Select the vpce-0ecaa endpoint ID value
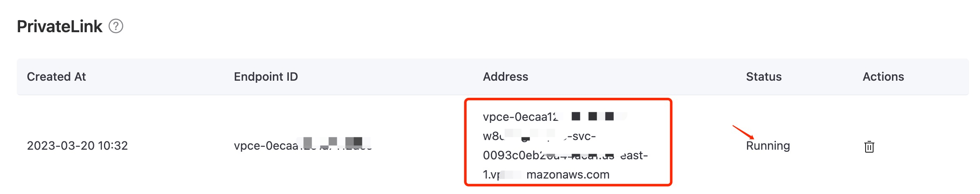Screen dimensions: 980x194 pyautogui.click(x=266, y=145)
